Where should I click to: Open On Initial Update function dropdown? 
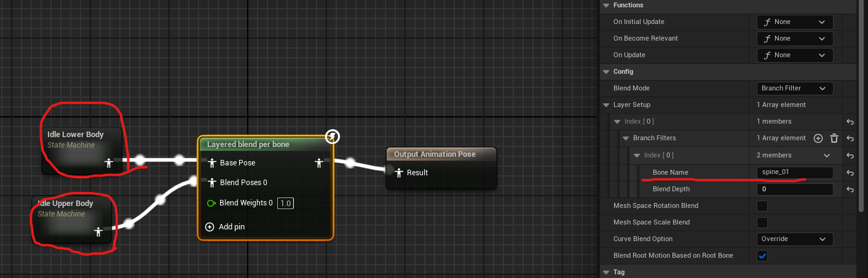[795, 22]
